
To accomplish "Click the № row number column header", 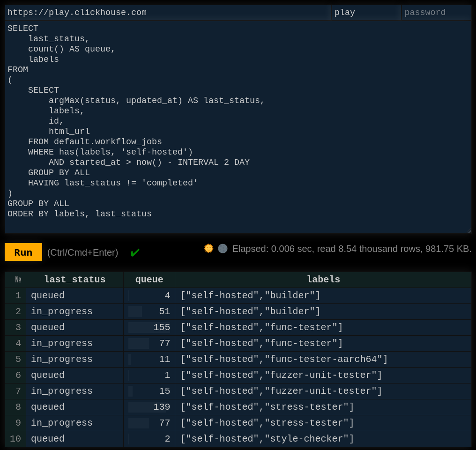I will 15,280.
